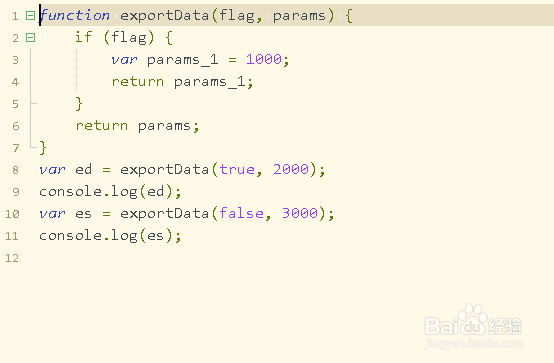
Task: Click the number 1000 on line 3
Action: [x=264, y=59]
